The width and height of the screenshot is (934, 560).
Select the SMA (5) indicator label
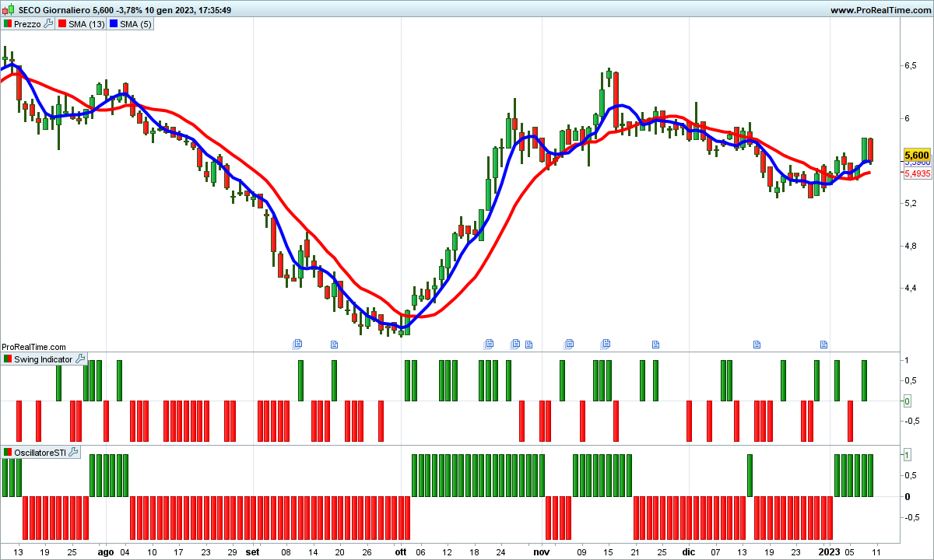click(135, 24)
